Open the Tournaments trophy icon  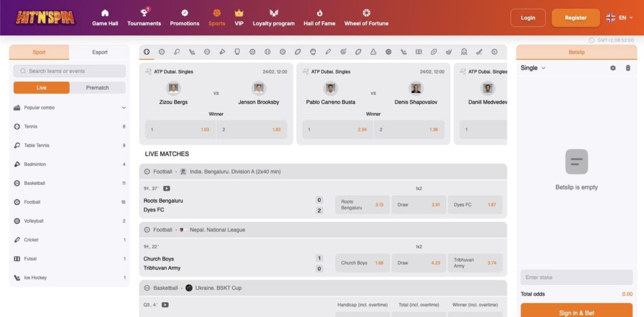pyautogui.click(x=144, y=13)
